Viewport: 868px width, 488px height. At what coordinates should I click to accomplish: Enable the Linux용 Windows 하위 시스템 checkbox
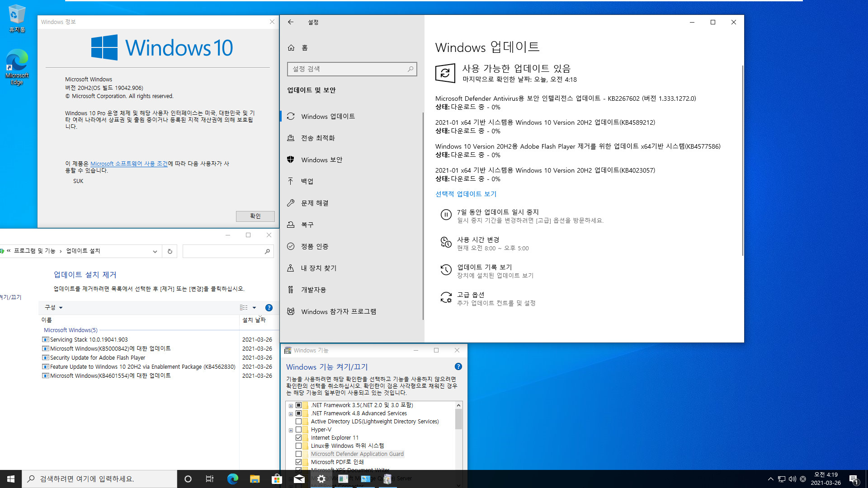(298, 446)
